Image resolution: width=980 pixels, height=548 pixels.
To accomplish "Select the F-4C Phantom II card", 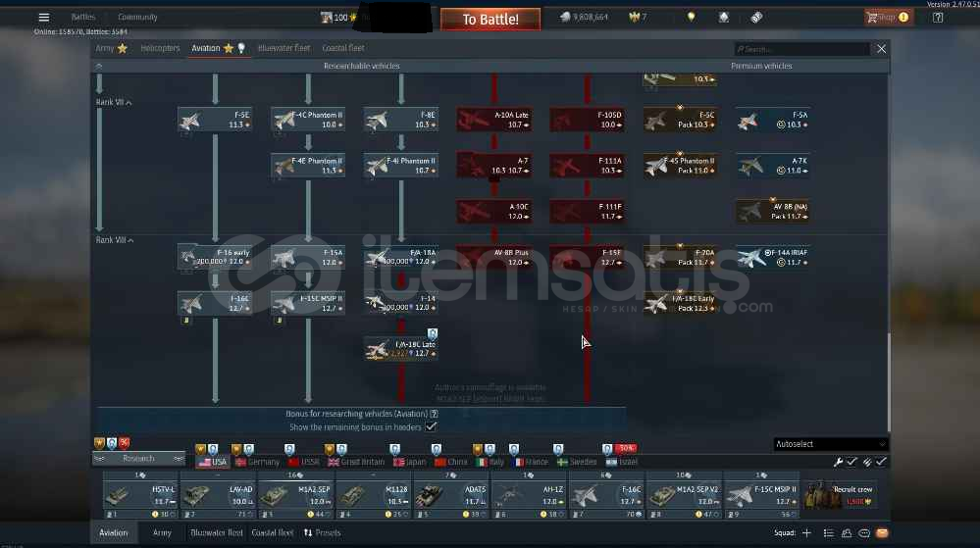I will (308, 120).
